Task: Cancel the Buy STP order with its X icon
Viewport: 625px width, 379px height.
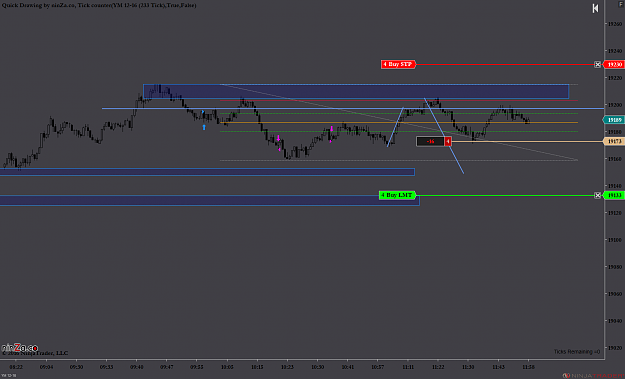Action: click(597, 64)
